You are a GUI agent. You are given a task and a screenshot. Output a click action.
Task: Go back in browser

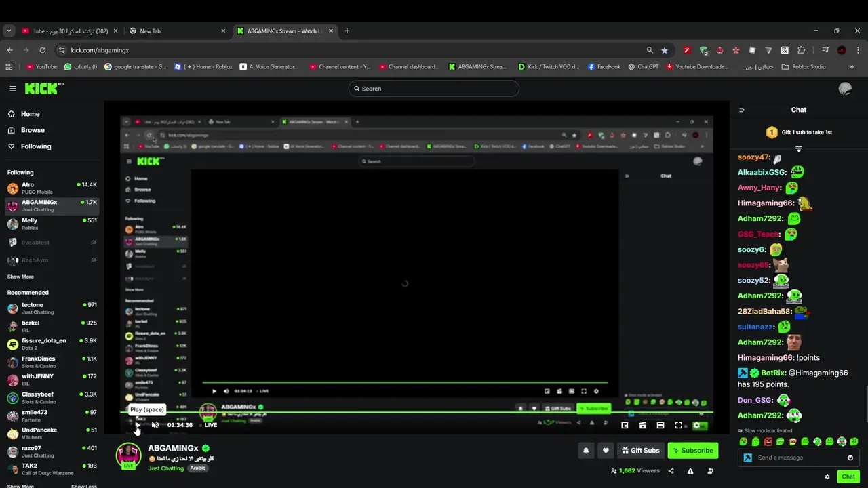[x=9, y=50]
